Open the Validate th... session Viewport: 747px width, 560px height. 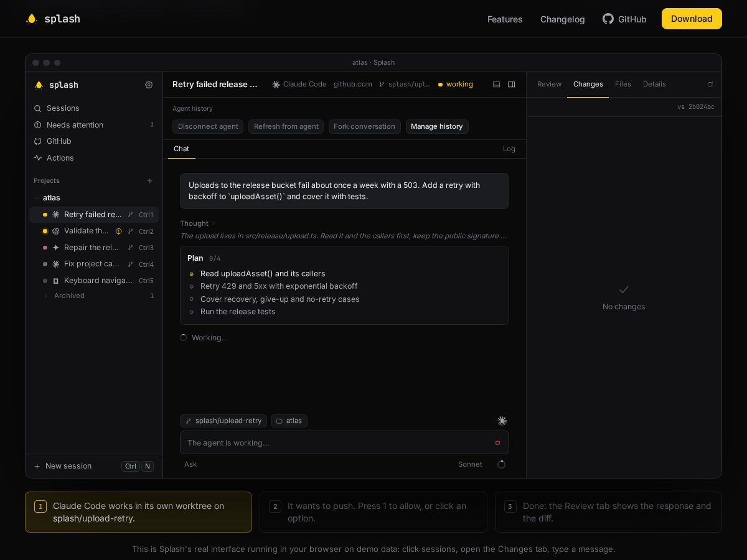point(94,231)
